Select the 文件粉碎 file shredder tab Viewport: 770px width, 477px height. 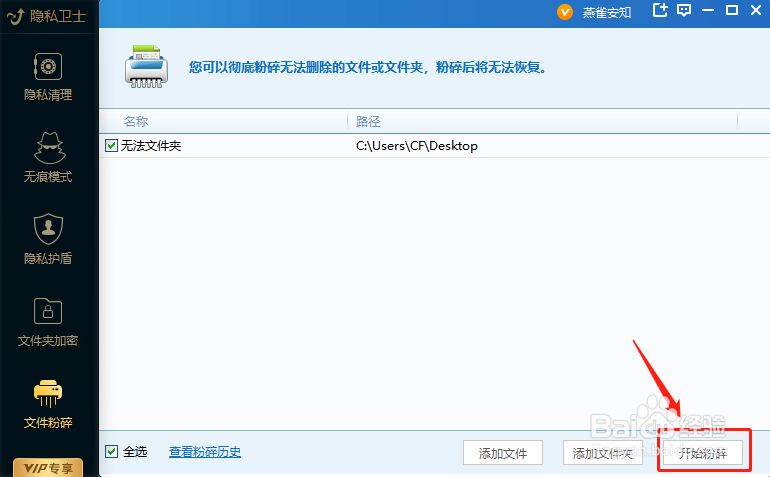[48, 404]
